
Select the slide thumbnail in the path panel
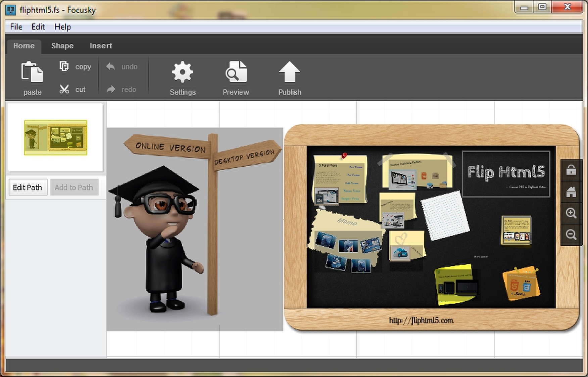[x=56, y=138]
